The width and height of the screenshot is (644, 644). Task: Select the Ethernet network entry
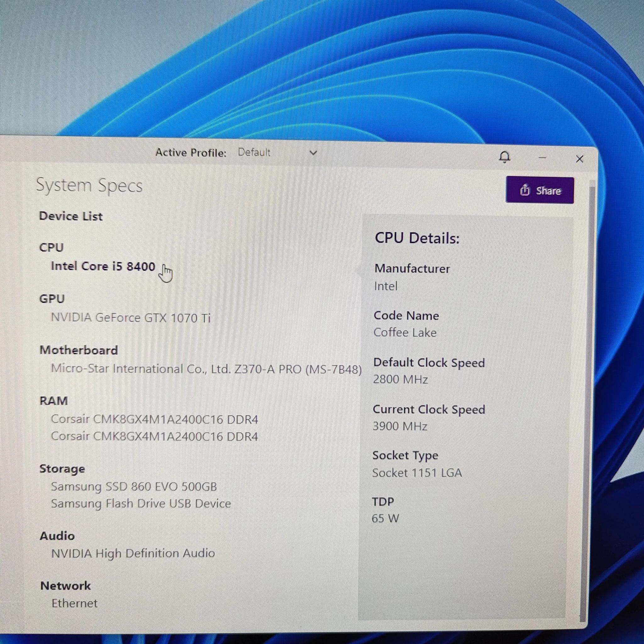click(74, 603)
